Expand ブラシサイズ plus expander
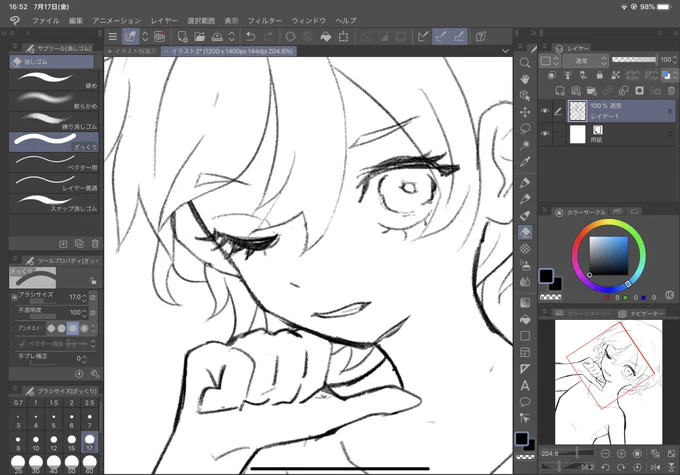The image size is (680, 475). (x=14, y=298)
